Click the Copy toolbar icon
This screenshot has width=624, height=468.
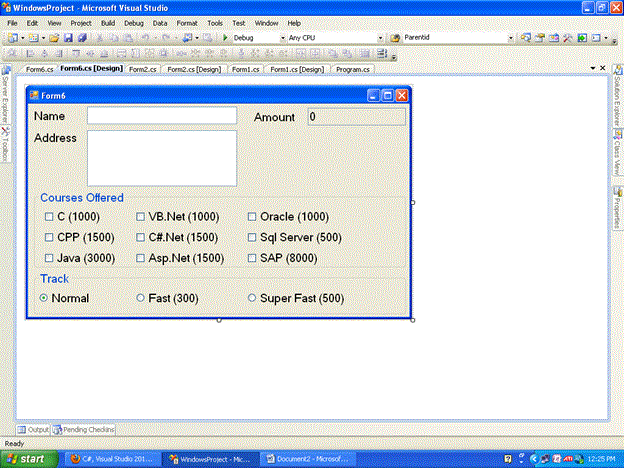point(114,38)
